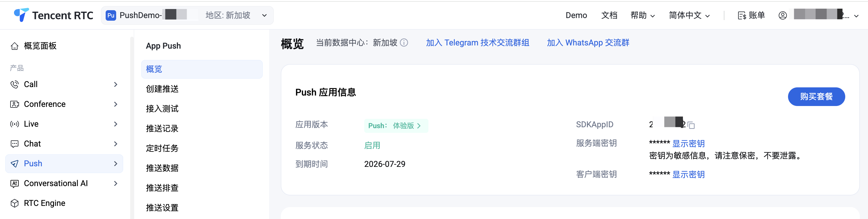This screenshot has width=868, height=219.
Task: Open the 简体中文 language dropdown
Action: (x=689, y=15)
